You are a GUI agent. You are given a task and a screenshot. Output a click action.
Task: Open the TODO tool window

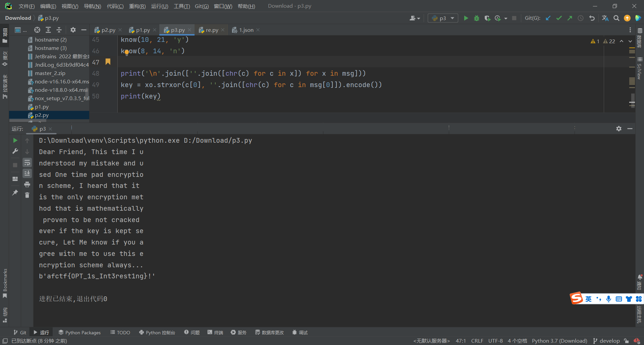tap(120, 332)
